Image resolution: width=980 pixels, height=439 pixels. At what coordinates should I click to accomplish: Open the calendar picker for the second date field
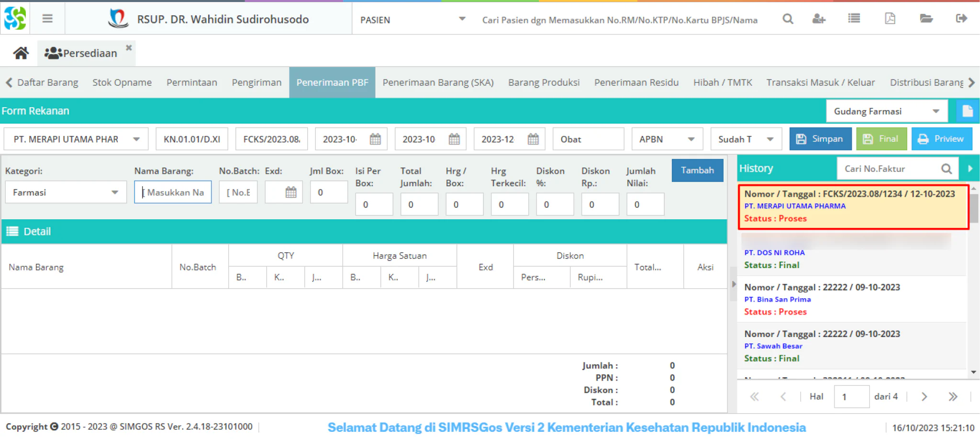point(454,139)
